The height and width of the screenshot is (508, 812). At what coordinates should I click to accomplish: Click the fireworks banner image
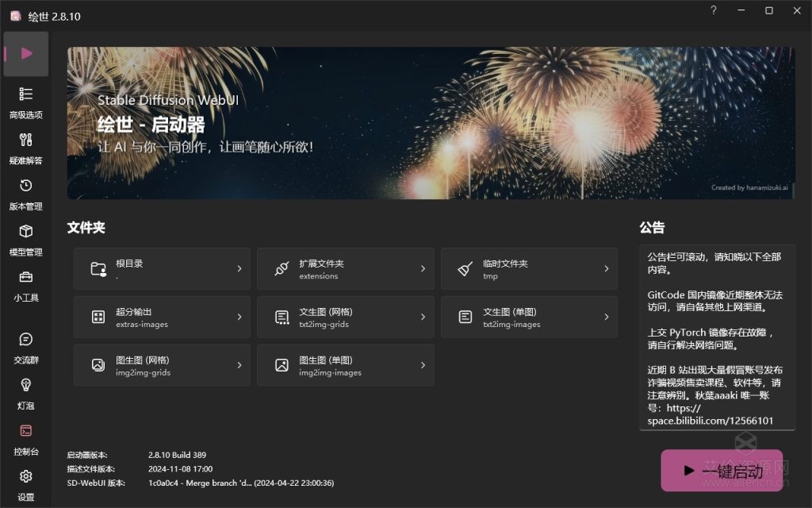point(431,123)
